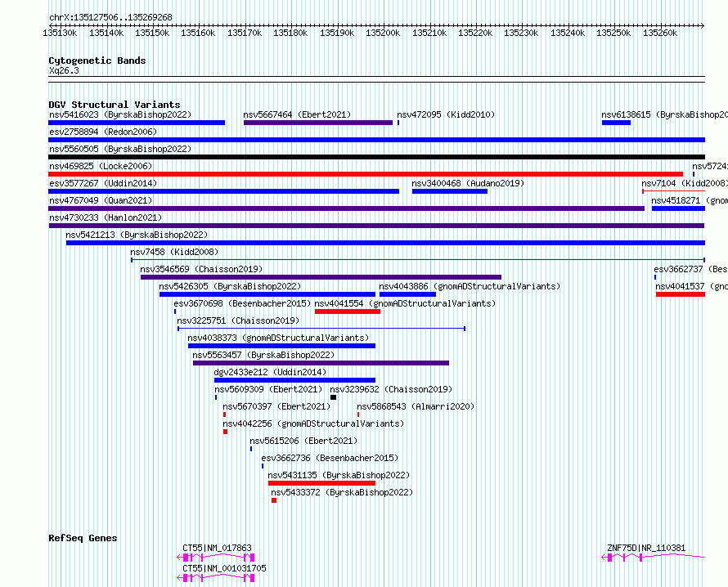Click the CT55|NM_017863 gene label

coord(217,548)
